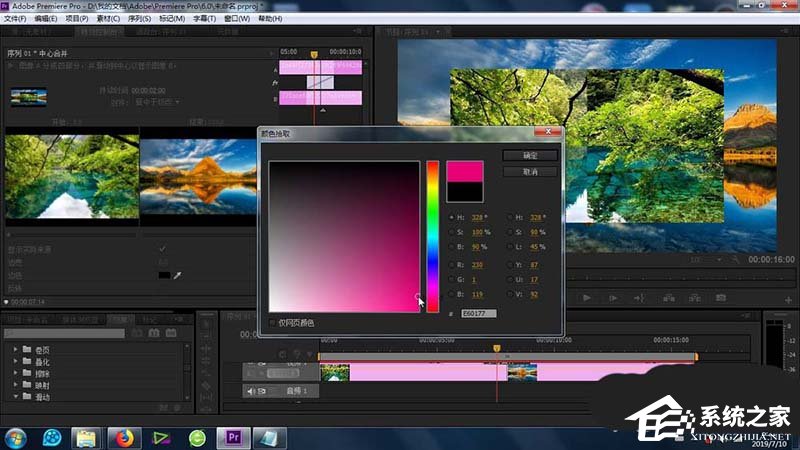Open the 窗口(W) menu
This screenshot has height=450, width=800.
click(x=236, y=18)
